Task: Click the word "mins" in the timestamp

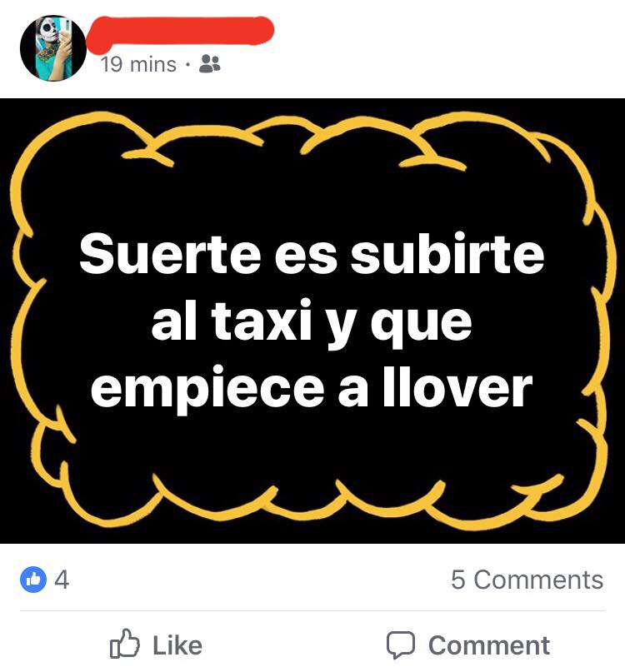Action: [x=153, y=65]
